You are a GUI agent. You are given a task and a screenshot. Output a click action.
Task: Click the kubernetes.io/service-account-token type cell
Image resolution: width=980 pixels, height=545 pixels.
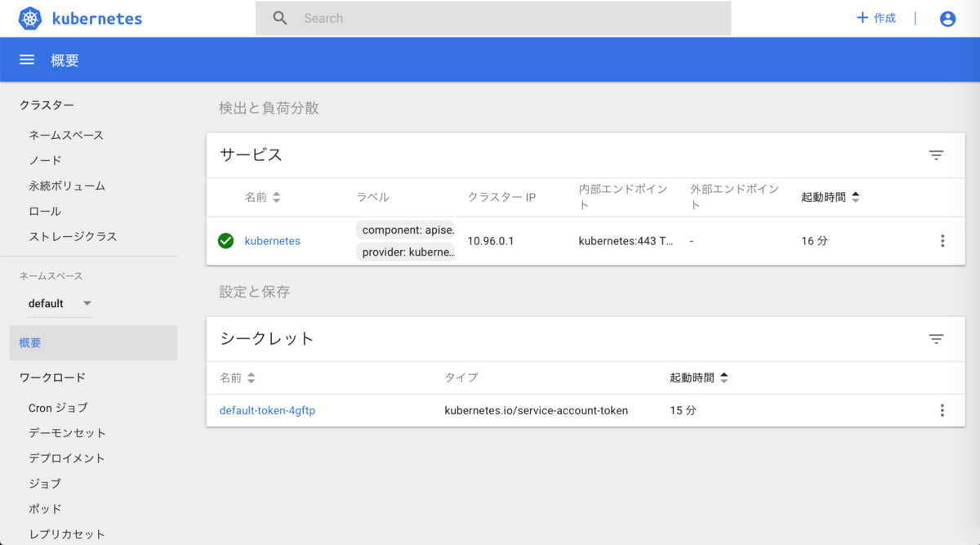pyautogui.click(x=537, y=410)
